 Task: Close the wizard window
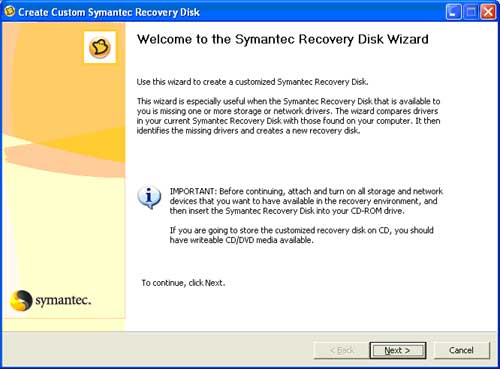pyautogui.click(x=488, y=12)
